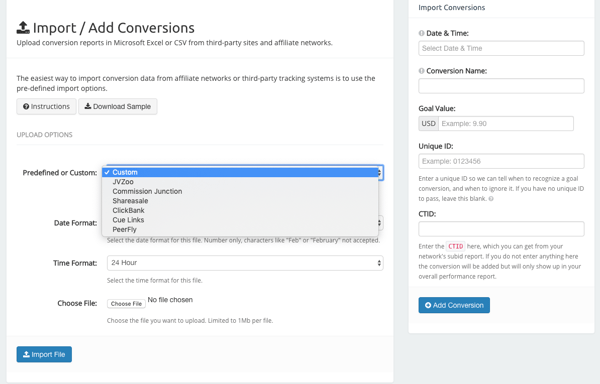600x384 pixels.
Task: Click the red CTID code tag
Action: pyautogui.click(x=455, y=246)
